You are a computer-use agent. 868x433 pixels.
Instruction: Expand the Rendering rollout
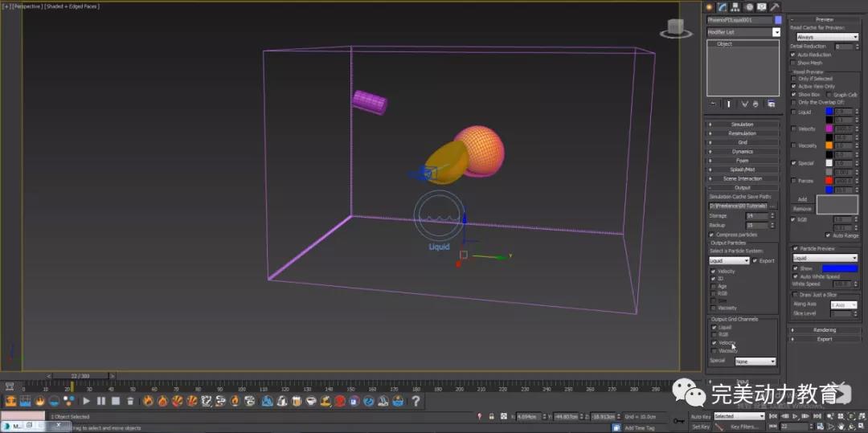(824, 330)
